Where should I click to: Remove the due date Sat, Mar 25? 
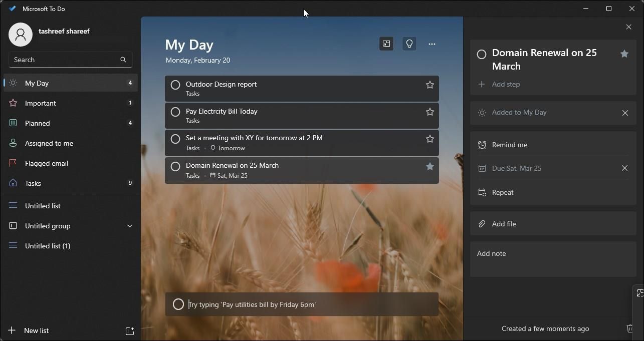624,168
